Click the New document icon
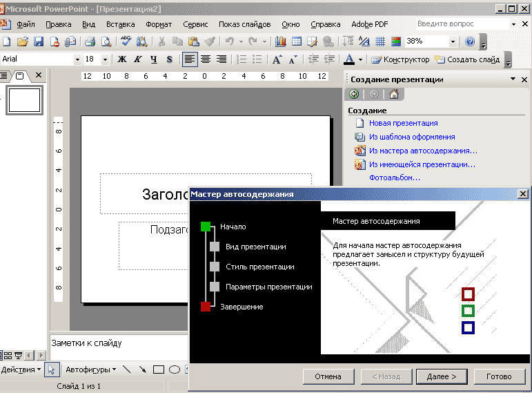This screenshot has width=532, height=393. pyautogui.click(x=6, y=41)
